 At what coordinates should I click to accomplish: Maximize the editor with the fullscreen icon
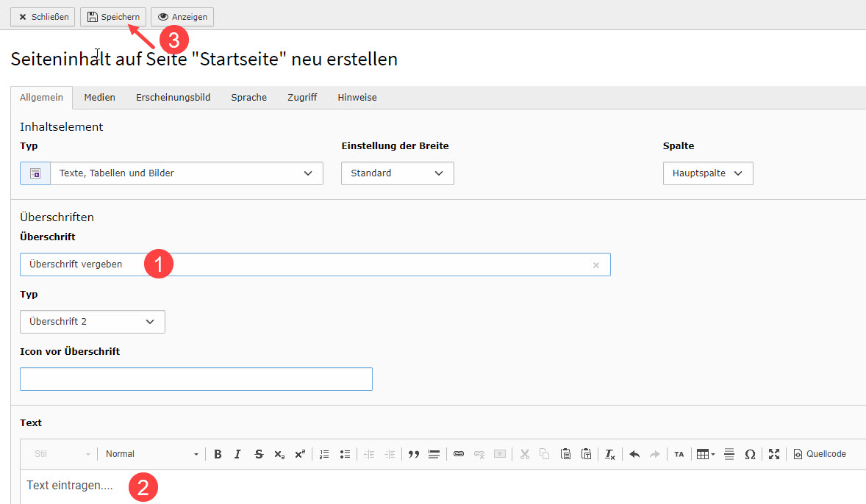[773, 454]
